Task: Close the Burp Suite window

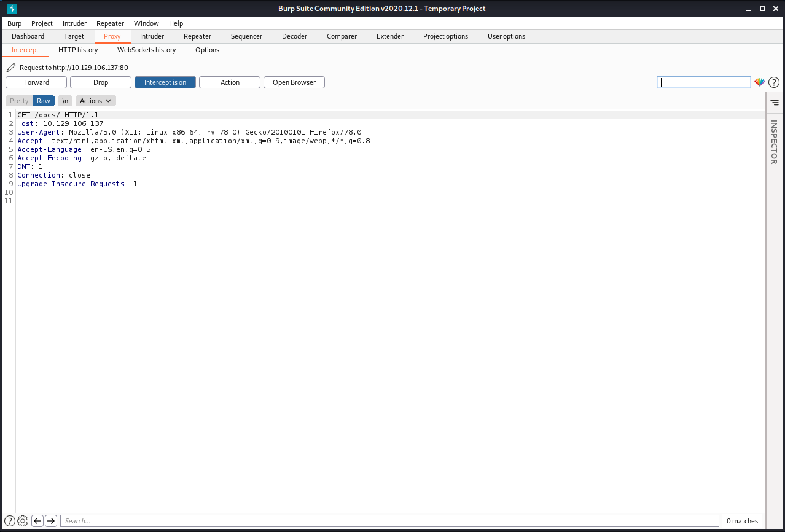Action: [x=775, y=9]
